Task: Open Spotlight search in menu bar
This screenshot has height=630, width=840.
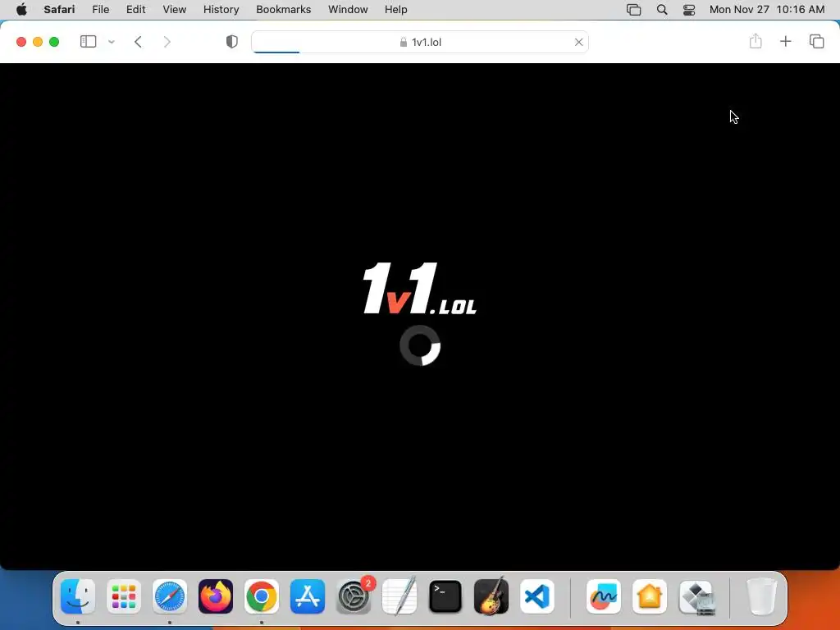Action: click(x=662, y=10)
